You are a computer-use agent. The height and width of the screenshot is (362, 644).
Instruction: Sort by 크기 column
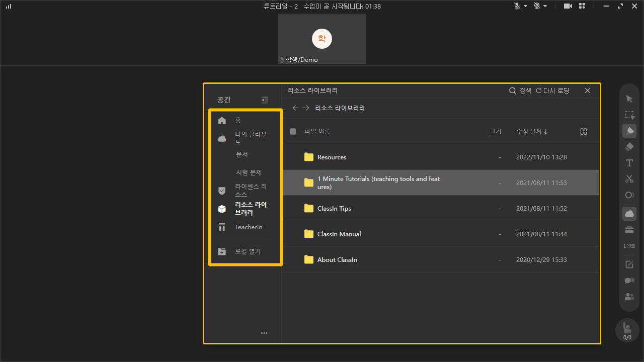tap(495, 131)
